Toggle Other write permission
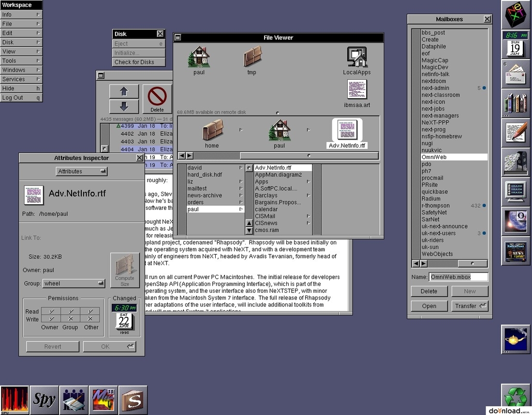 point(90,319)
